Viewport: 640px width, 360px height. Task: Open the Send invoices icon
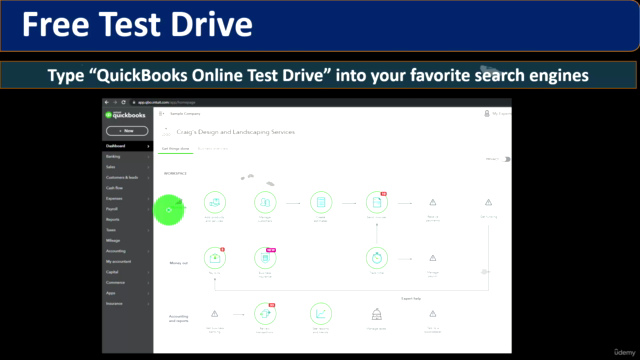377,202
